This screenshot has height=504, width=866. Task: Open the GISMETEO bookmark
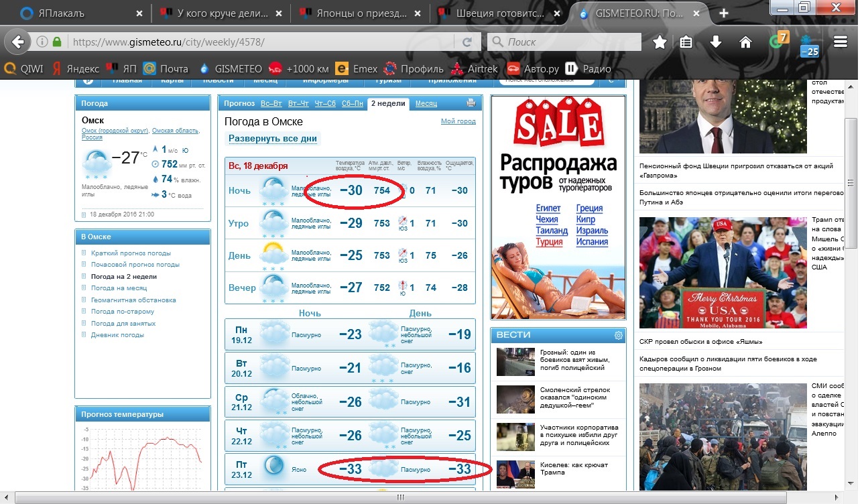(x=230, y=68)
